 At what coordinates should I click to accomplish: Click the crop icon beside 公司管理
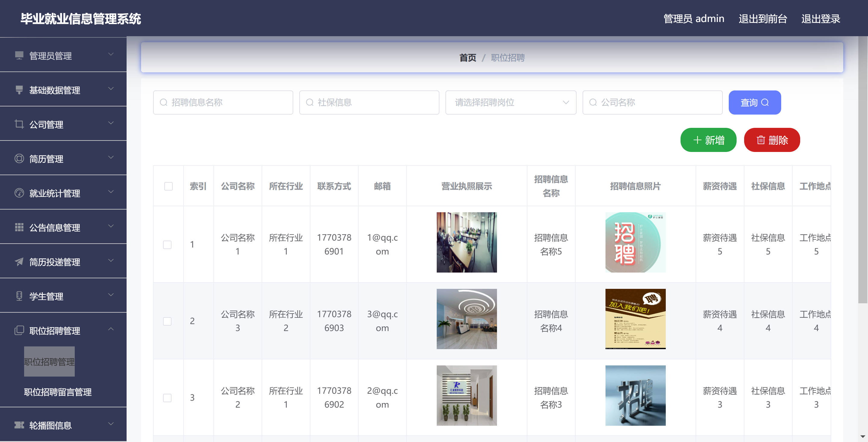point(19,124)
